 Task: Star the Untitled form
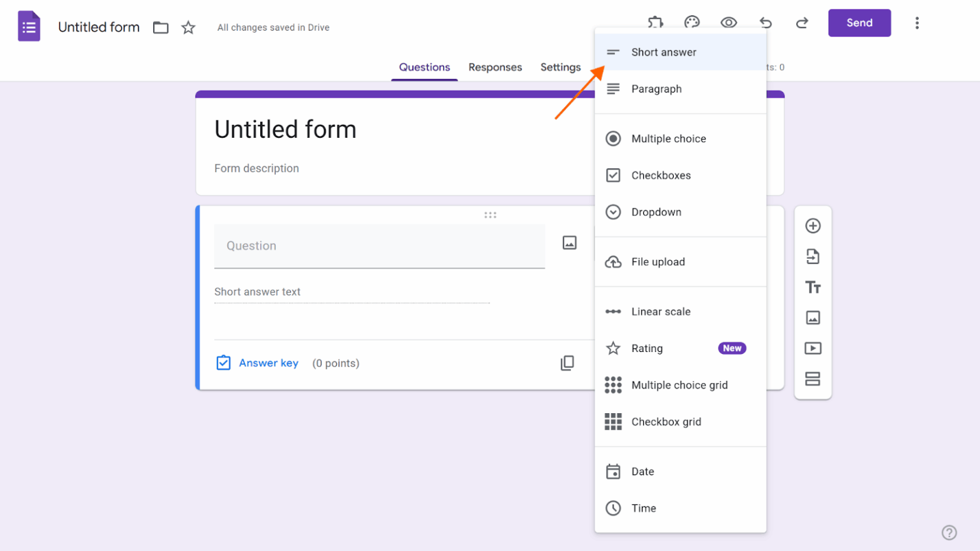point(188,27)
